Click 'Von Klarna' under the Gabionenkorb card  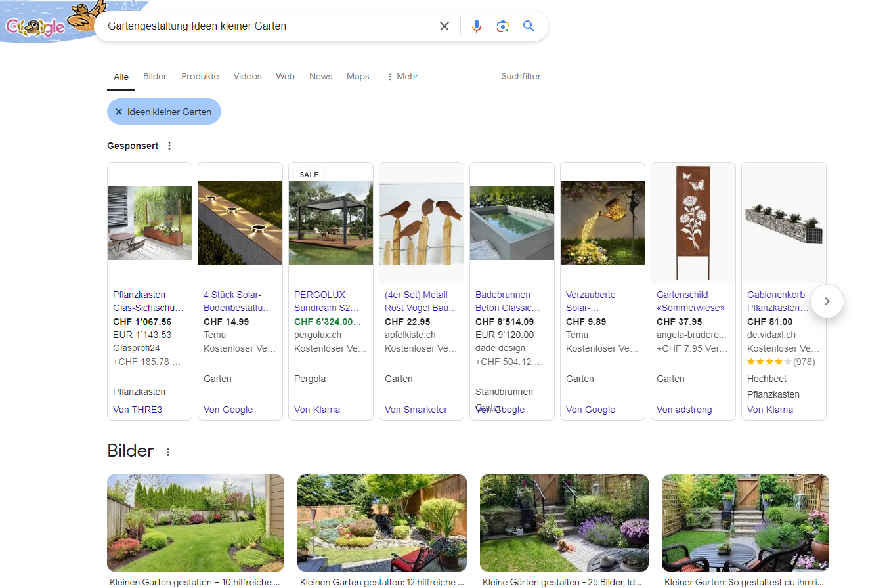(770, 409)
